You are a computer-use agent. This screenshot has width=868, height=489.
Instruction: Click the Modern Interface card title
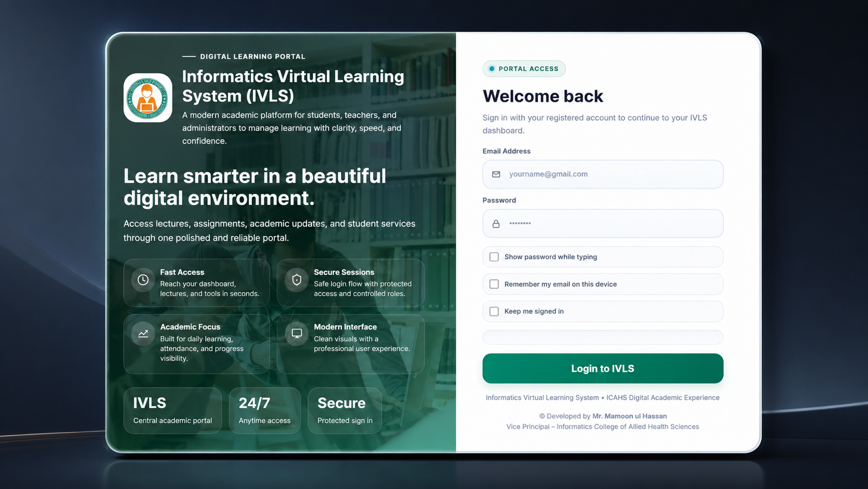pyautogui.click(x=345, y=327)
